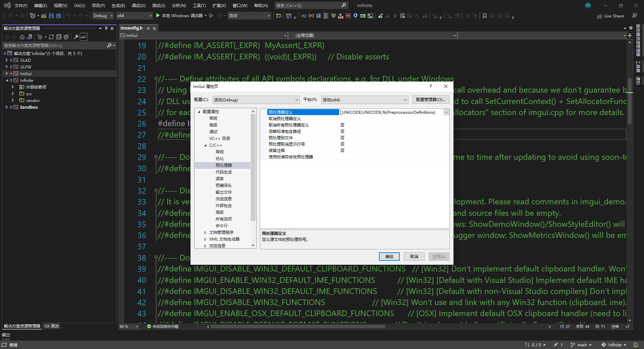This screenshot has height=349, width=644.
Task: Click the top search box 搜索 (Ctrl+Q)
Action: click(x=311, y=5)
